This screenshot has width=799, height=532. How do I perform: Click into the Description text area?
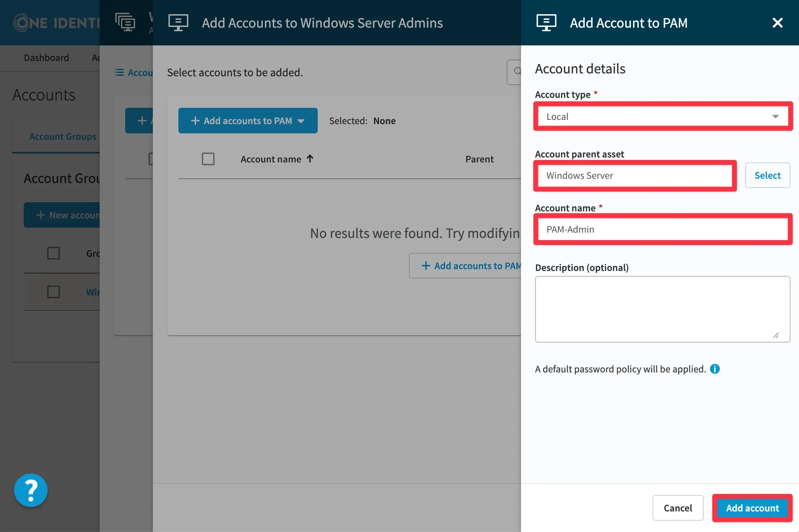(x=662, y=309)
